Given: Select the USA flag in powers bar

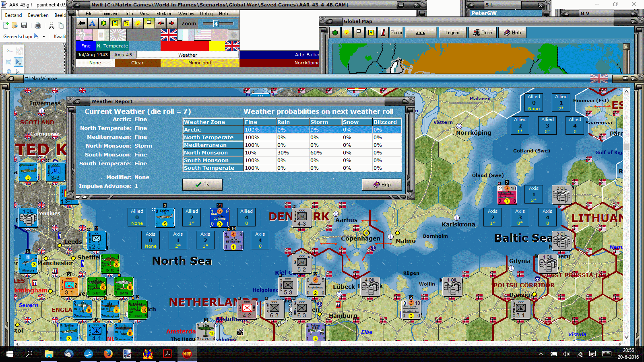Looking at the screenshot, I should [x=202, y=35].
